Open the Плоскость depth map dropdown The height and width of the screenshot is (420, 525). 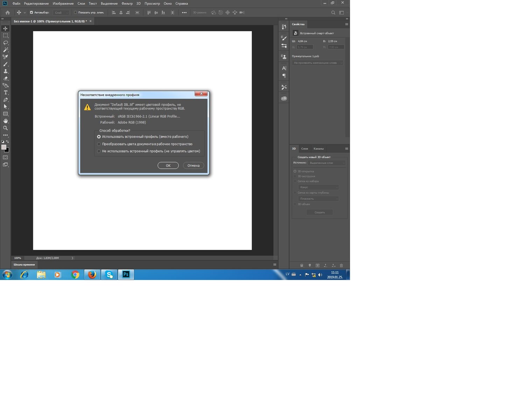[318, 199]
